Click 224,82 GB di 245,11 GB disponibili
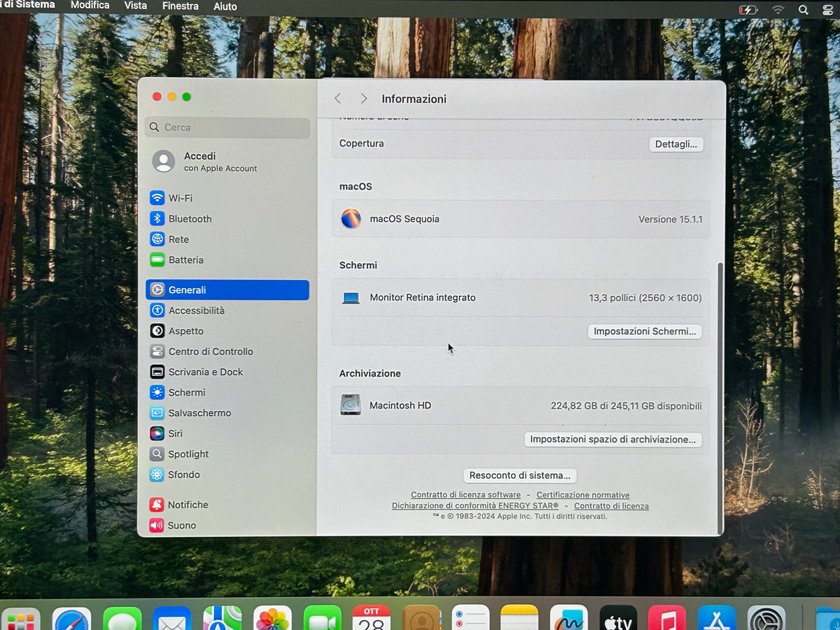Image resolution: width=840 pixels, height=630 pixels. [x=626, y=405]
